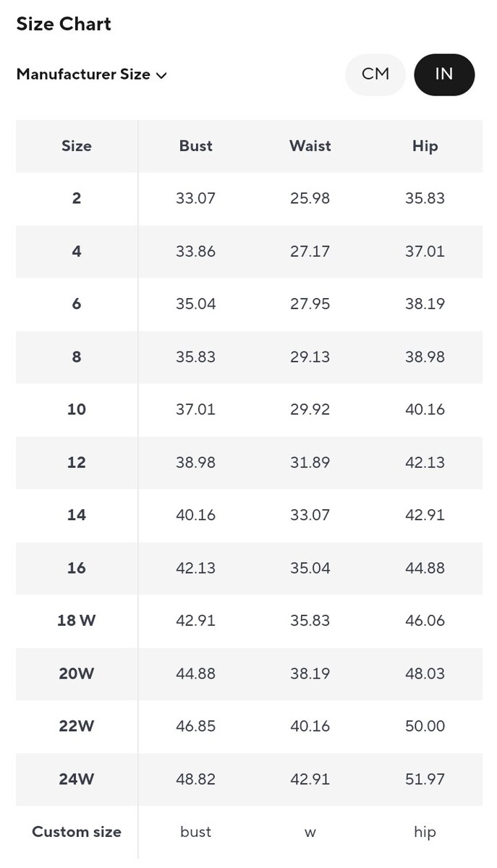Select the 24W size row label
Screen dimensions: 497x868
(x=77, y=779)
